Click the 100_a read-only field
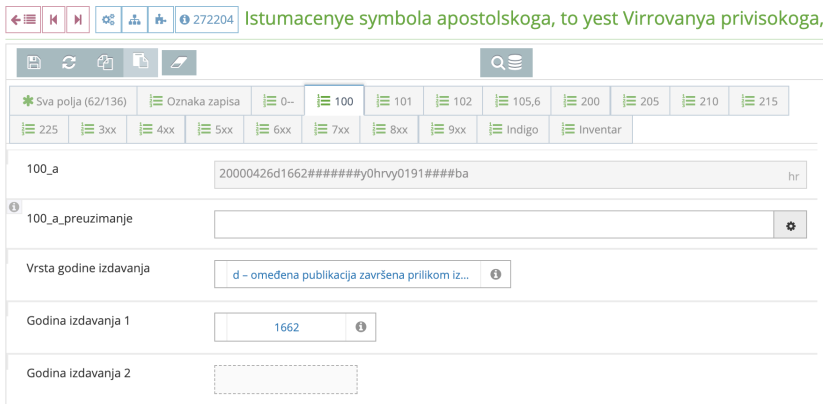The height and width of the screenshot is (404, 826). (x=510, y=174)
